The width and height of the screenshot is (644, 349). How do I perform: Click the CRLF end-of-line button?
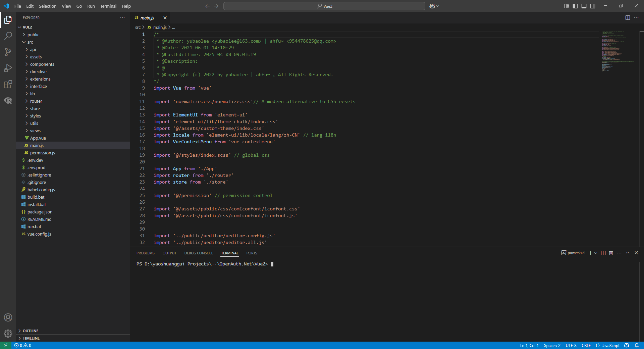click(x=586, y=345)
